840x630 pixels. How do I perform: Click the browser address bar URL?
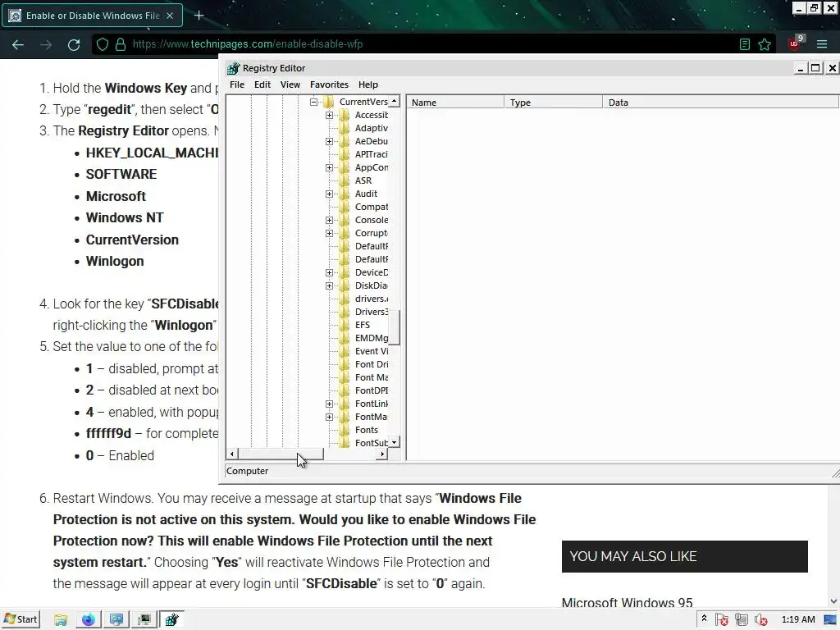(x=248, y=44)
